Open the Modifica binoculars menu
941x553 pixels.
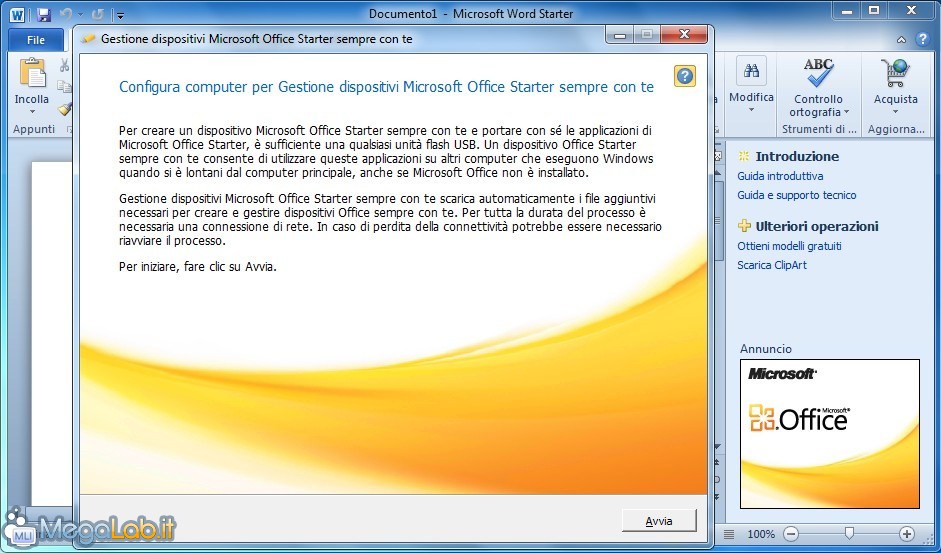click(751, 72)
